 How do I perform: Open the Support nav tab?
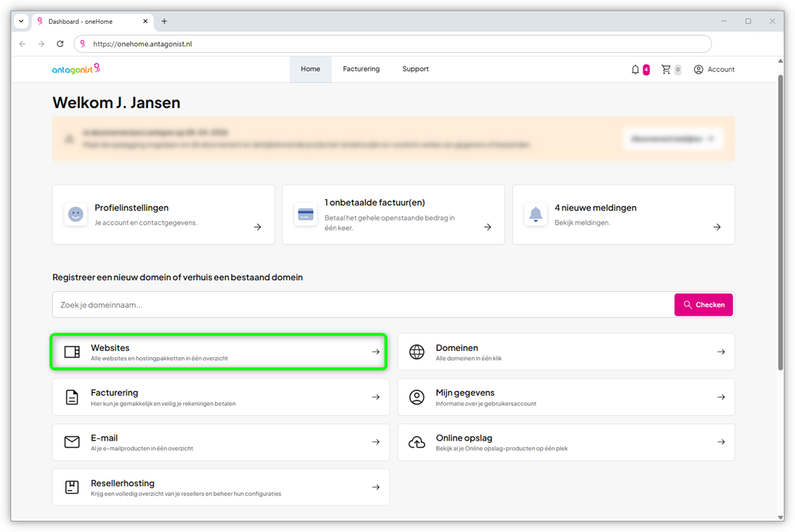415,69
